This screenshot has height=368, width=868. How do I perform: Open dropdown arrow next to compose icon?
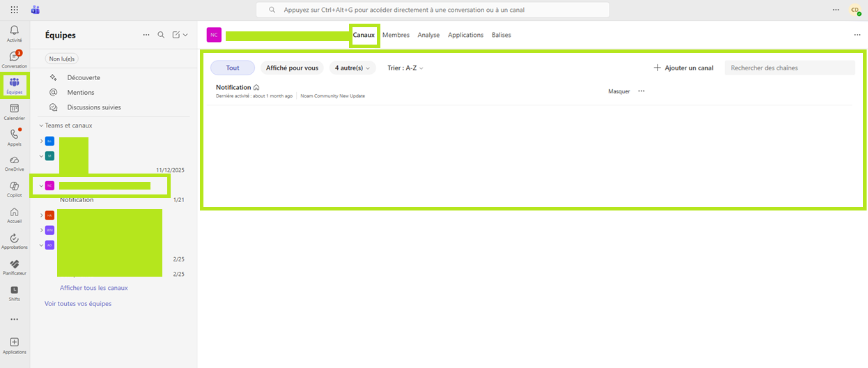[185, 35]
